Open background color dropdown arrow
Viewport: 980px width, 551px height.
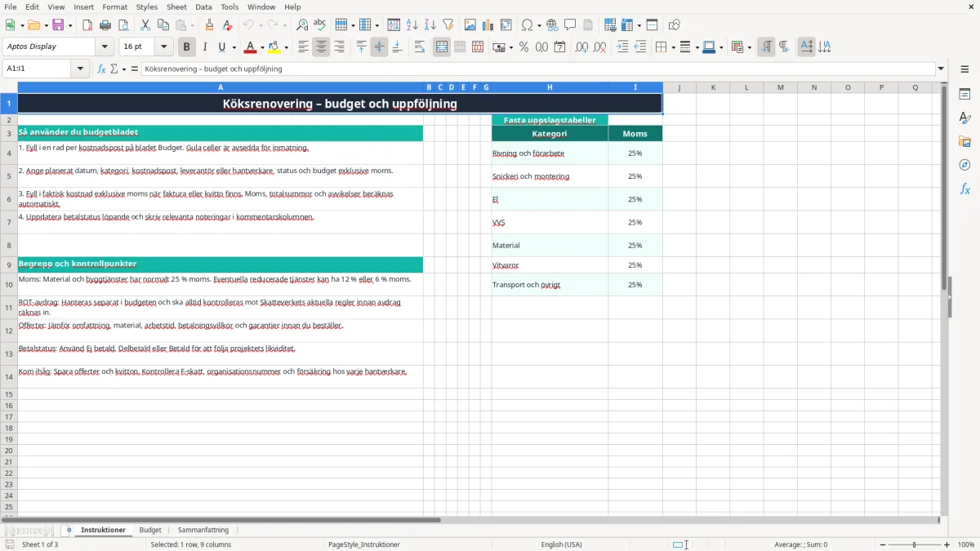(286, 47)
